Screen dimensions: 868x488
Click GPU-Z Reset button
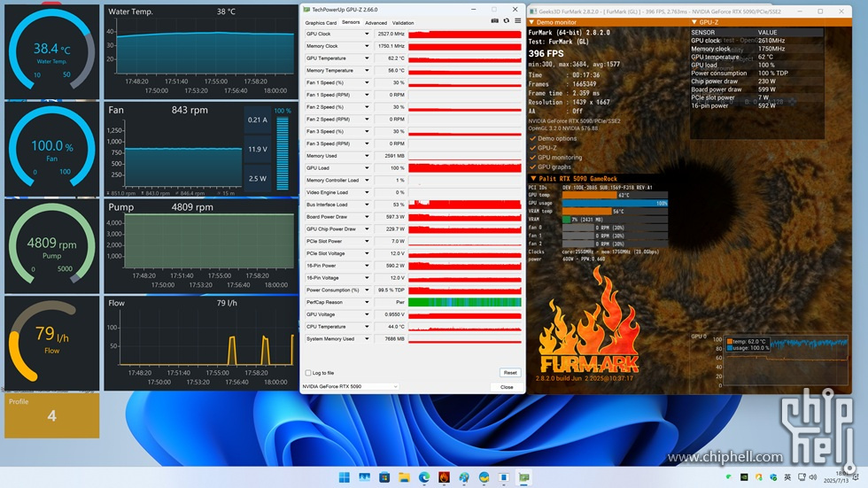pyautogui.click(x=510, y=372)
